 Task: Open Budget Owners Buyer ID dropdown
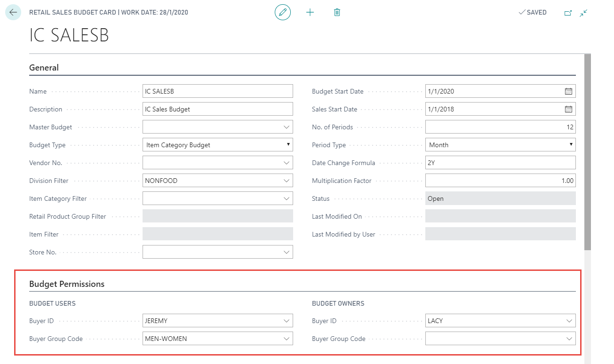click(569, 321)
